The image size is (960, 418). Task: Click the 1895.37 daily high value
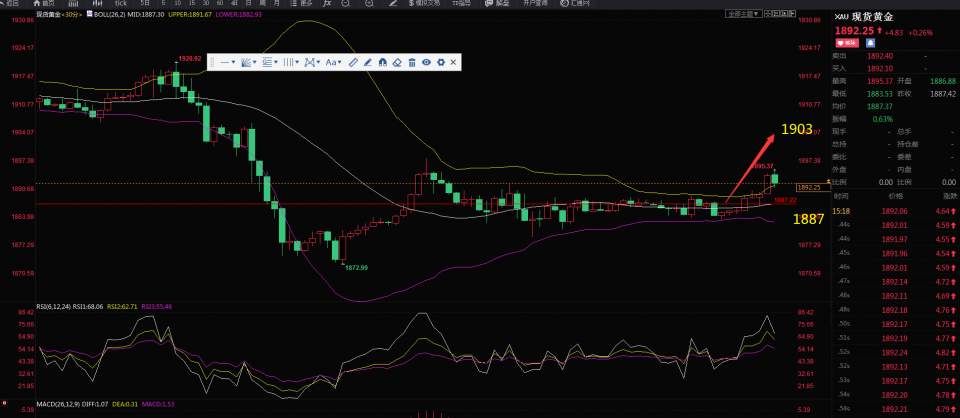879,81
